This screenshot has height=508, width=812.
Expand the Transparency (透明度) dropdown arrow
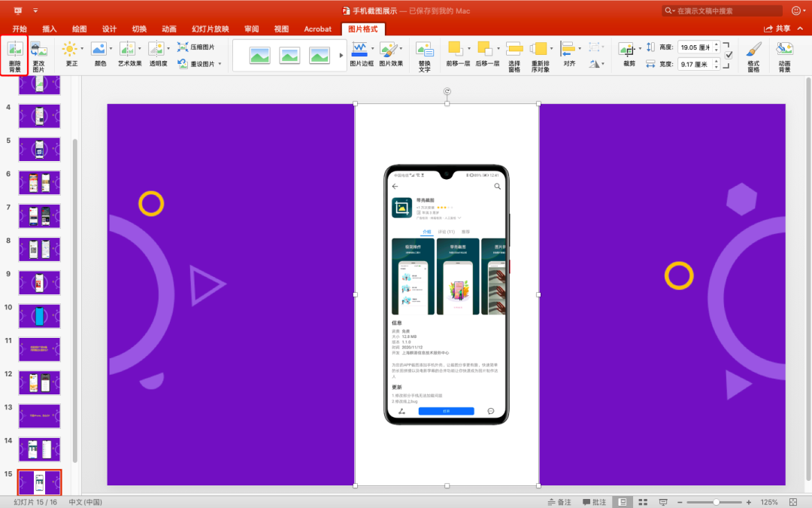click(x=168, y=49)
